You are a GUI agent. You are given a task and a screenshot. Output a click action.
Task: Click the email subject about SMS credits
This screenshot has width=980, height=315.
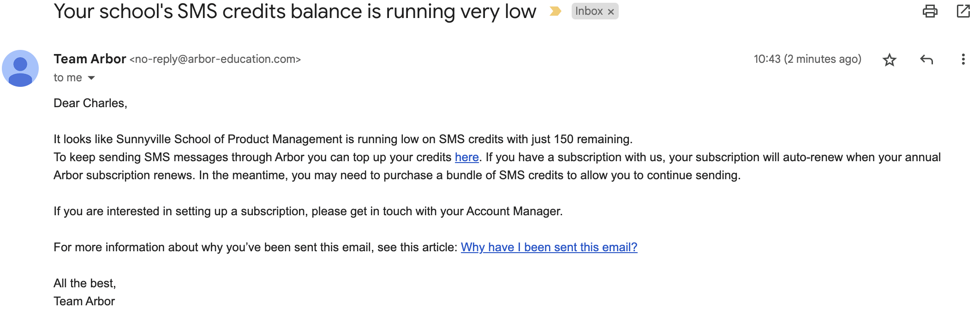pyautogui.click(x=295, y=11)
